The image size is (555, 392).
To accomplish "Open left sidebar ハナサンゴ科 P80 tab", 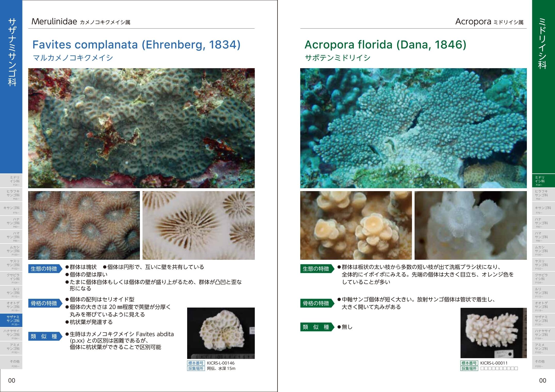I will (x=11, y=223).
